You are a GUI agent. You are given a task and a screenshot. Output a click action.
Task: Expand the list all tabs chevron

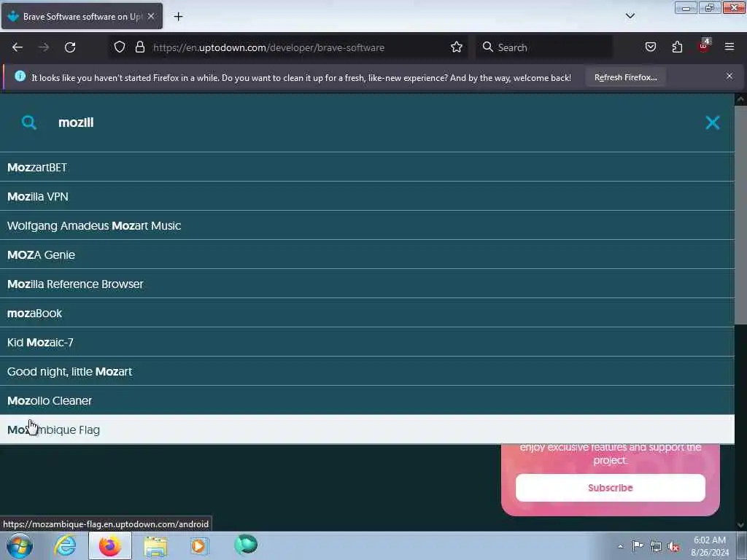tap(630, 16)
